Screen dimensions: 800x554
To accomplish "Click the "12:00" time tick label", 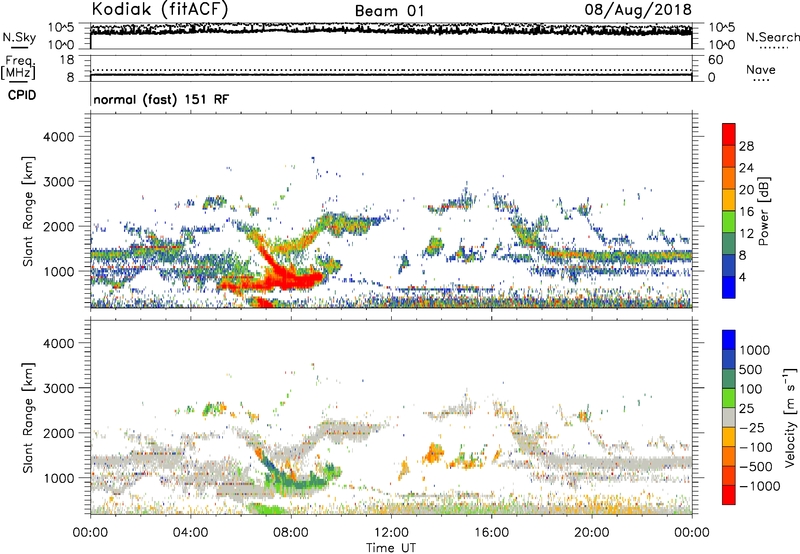I will [x=391, y=533].
